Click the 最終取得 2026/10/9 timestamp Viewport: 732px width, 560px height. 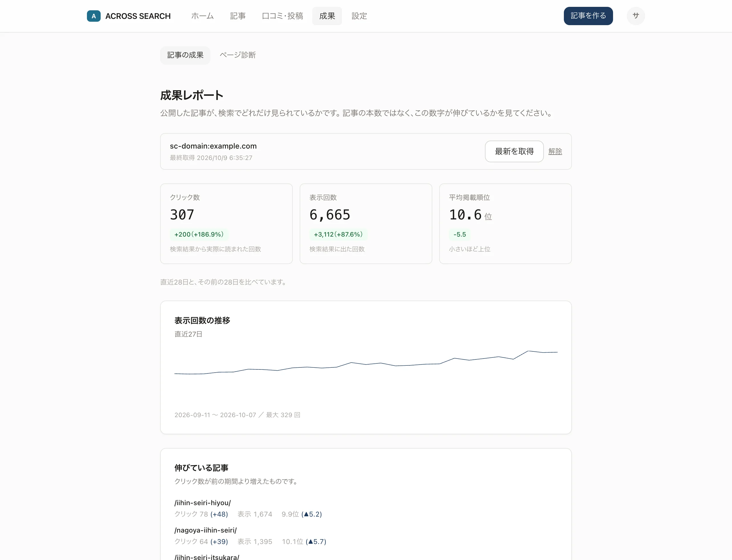211,158
